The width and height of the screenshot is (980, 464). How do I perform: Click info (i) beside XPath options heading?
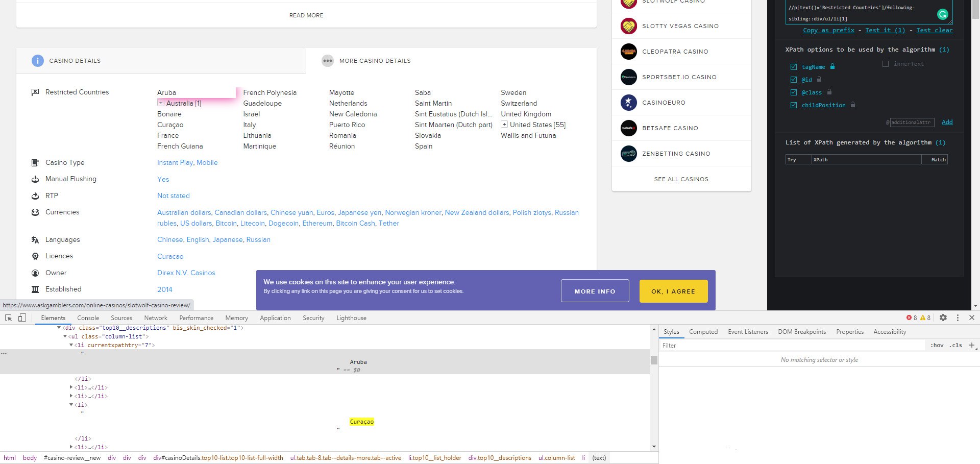click(944, 50)
